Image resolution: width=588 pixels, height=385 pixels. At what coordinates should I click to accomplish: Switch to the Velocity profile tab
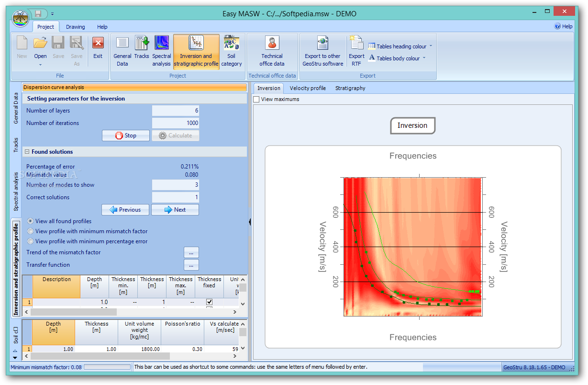tap(308, 88)
